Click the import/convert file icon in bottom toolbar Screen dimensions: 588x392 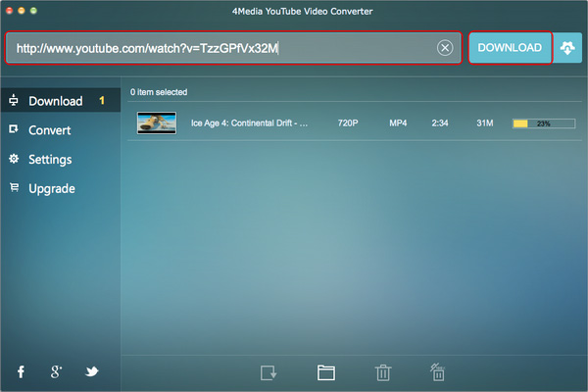(269, 372)
